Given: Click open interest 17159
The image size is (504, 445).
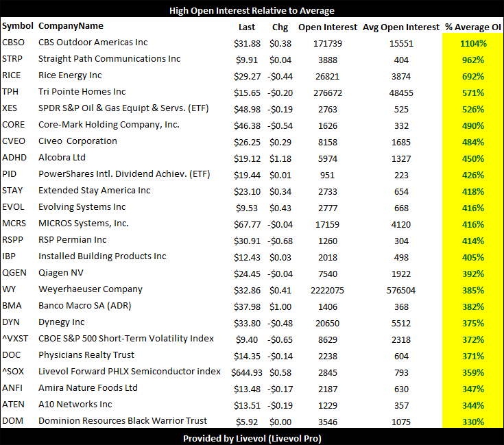Looking at the screenshot, I should [x=327, y=225].
